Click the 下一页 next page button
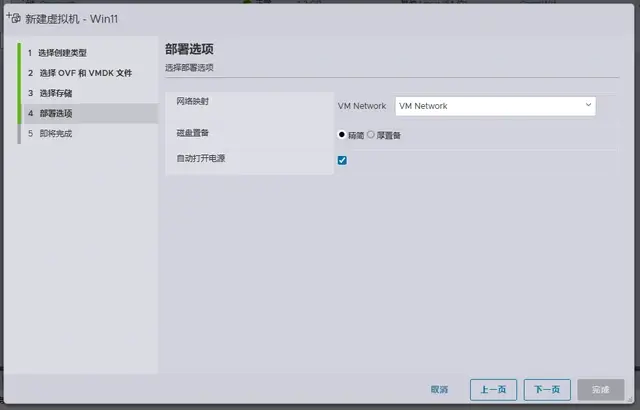The width and height of the screenshot is (640, 410). click(x=547, y=390)
